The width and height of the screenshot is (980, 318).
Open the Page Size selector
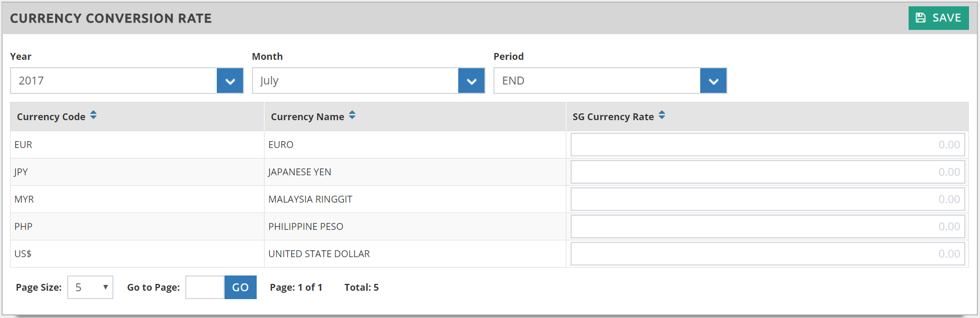[90, 288]
